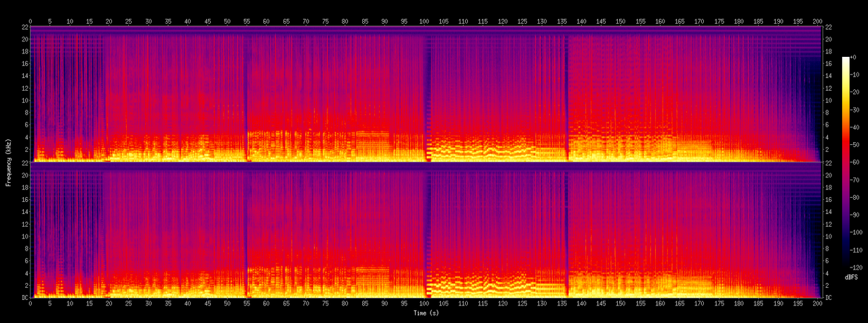Click lower channel '14' tick on left frequency axis
The width and height of the screenshot is (868, 323).
24,212
